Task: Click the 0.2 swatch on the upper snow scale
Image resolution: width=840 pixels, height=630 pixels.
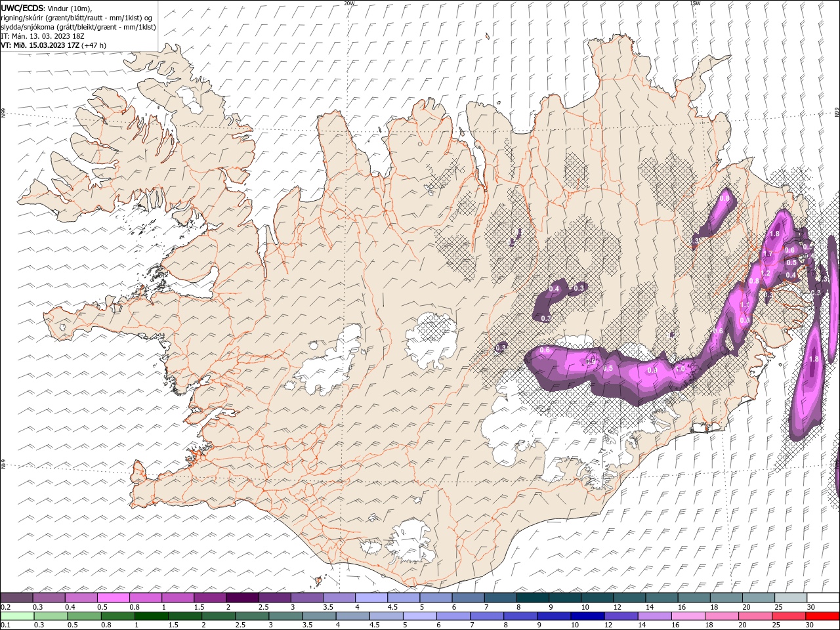Action: click(16, 598)
